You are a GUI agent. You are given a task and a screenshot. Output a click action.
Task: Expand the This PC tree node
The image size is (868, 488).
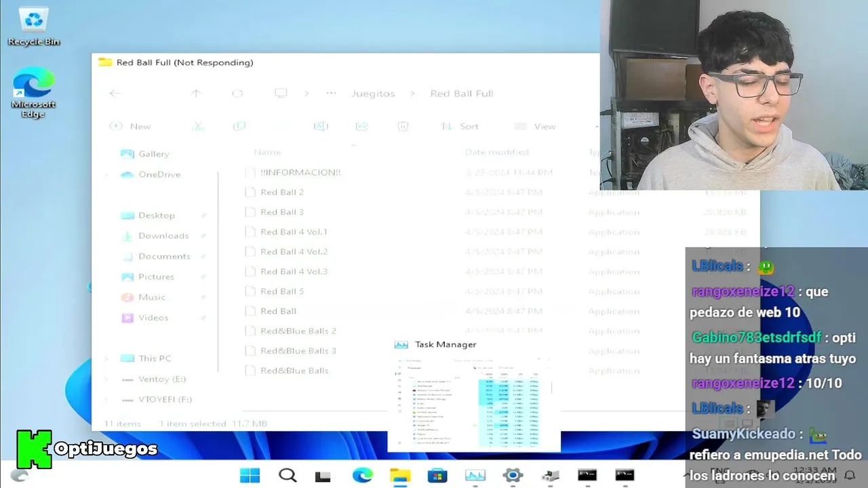tap(106, 358)
